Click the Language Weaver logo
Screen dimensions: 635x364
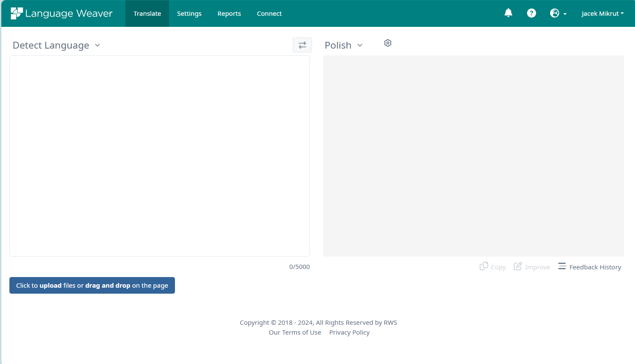(x=61, y=13)
